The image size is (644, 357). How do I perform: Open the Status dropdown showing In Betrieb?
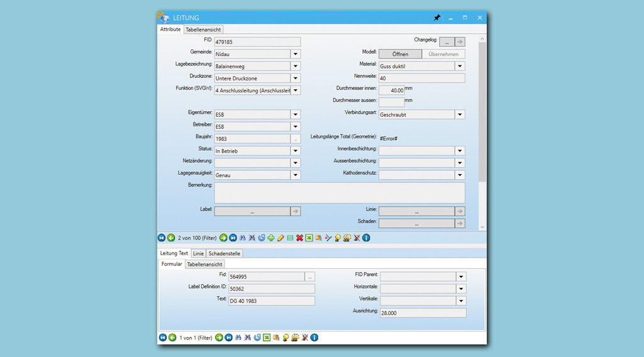[x=295, y=151]
